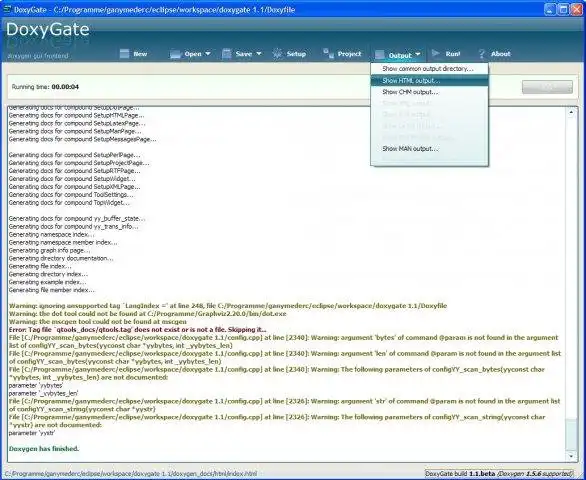Click the Project toolbar label
The width and height of the screenshot is (586, 480).
pos(349,54)
